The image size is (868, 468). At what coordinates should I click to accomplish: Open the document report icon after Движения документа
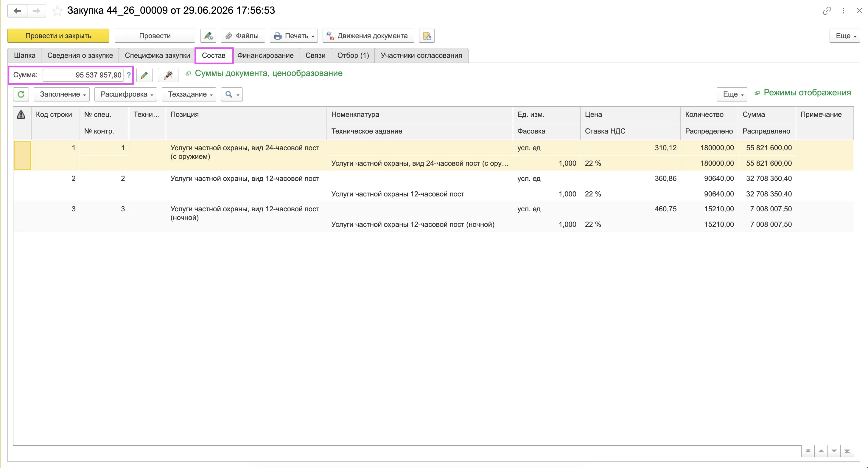click(x=427, y=36)
